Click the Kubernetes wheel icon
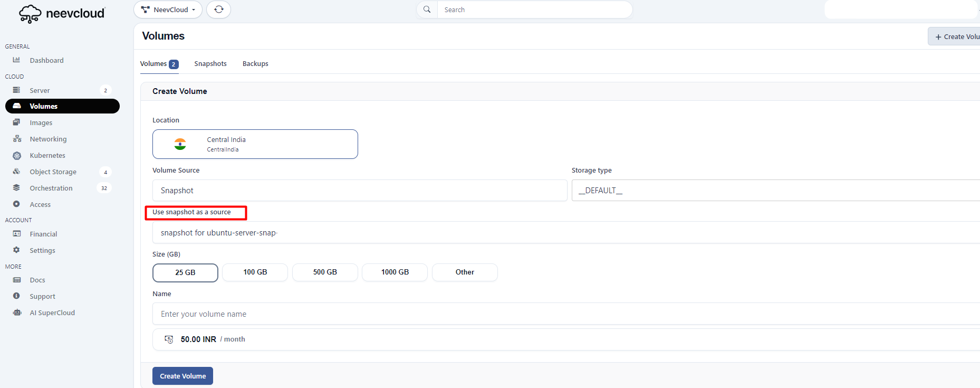 tap(17, 156)
